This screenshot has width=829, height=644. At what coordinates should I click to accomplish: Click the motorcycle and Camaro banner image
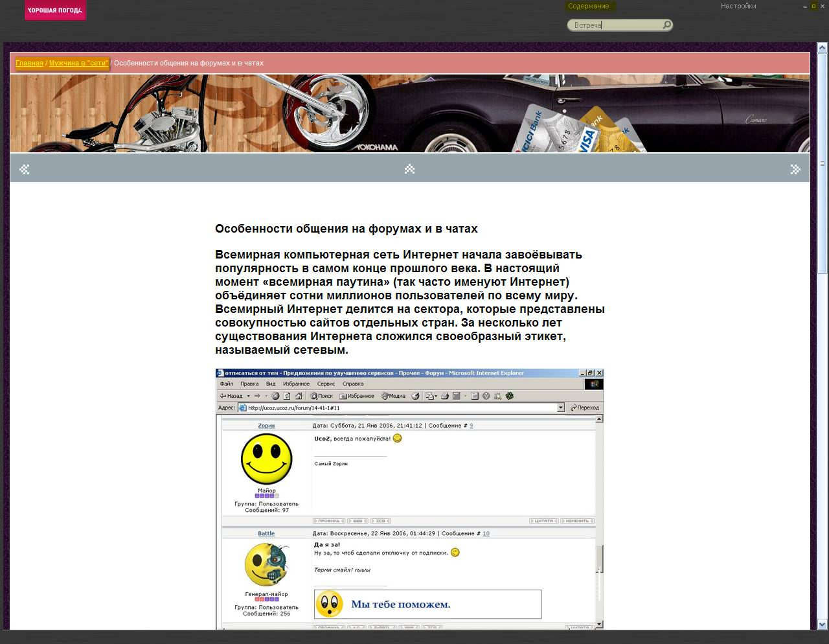(x=409, y=113)
